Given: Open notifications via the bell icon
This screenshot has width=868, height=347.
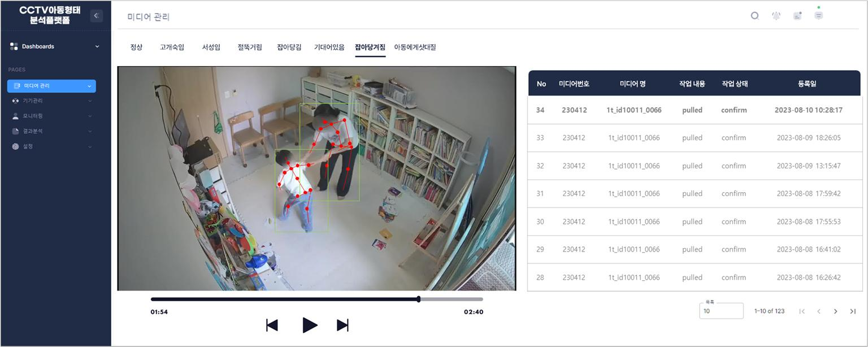Looking at the screenshot, I should click(x=776, y=16).
